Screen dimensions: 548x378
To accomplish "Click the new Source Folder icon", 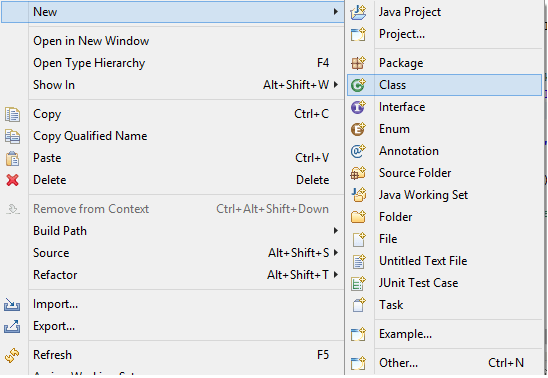I will pyautogui.click(x=358, y=173).
